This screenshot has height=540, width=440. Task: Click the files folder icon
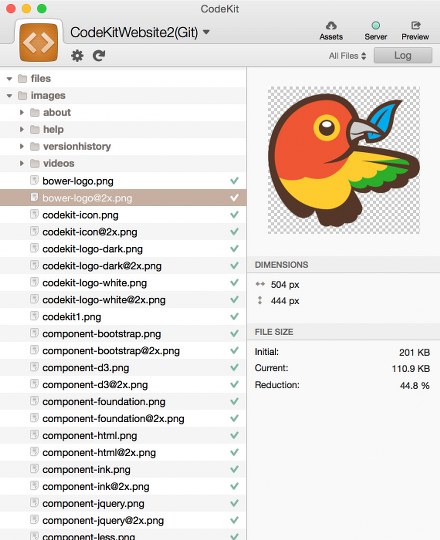pyautogui.click(x=22, y=79)
